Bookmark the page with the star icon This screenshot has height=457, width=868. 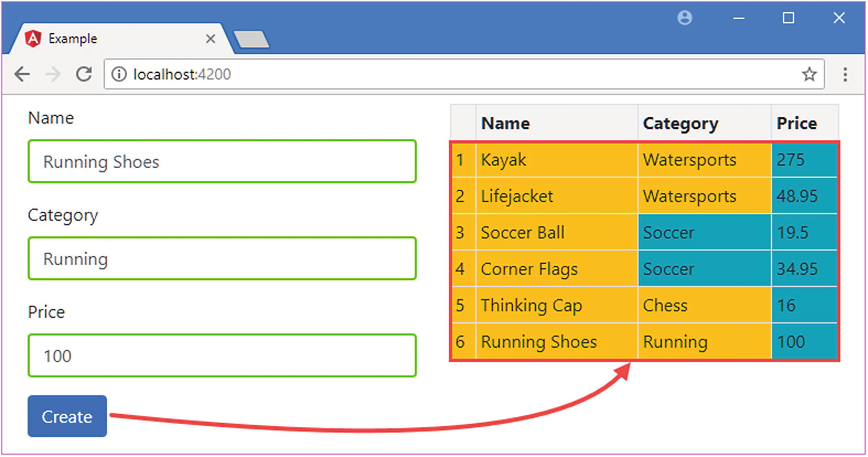(x=809, y=74)
